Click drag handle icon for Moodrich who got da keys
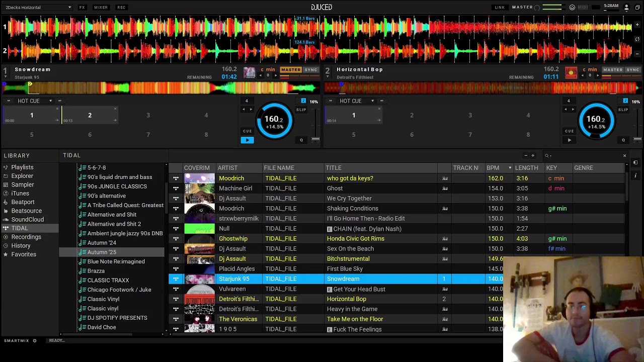The height and width of the screenshot is (362, 644). 176,178
